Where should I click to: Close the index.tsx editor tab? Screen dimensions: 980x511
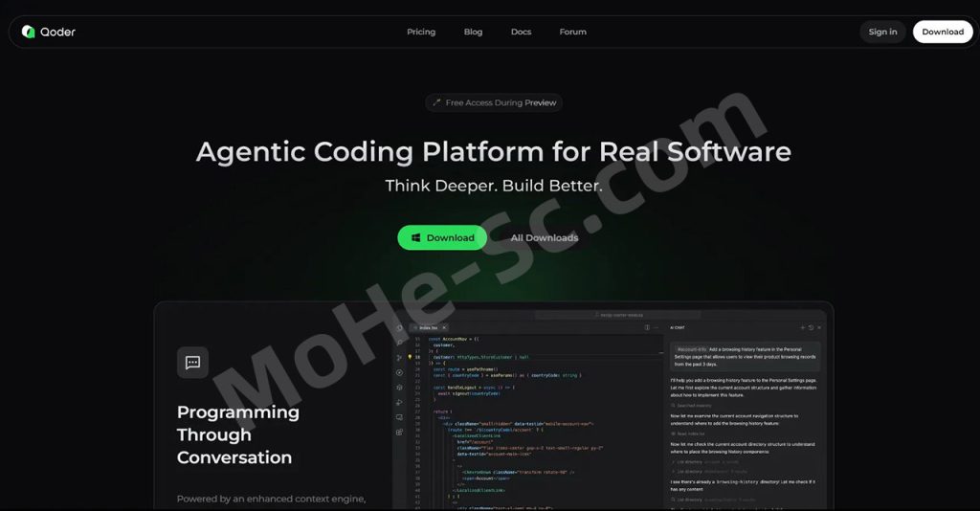click(443, 327)
